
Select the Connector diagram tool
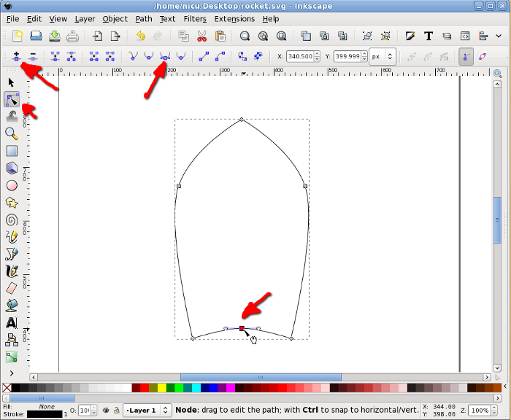pos(12,340)
